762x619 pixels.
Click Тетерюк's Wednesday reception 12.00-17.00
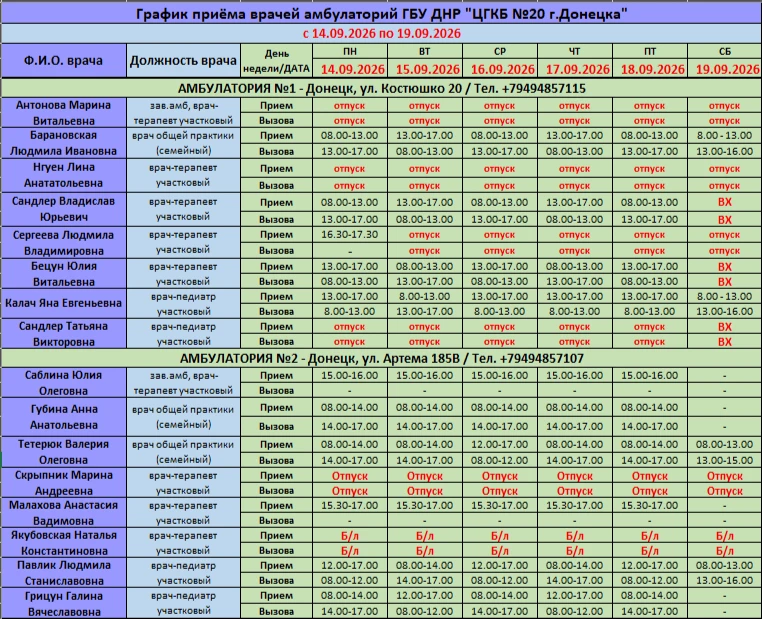[x=499, y=444]
